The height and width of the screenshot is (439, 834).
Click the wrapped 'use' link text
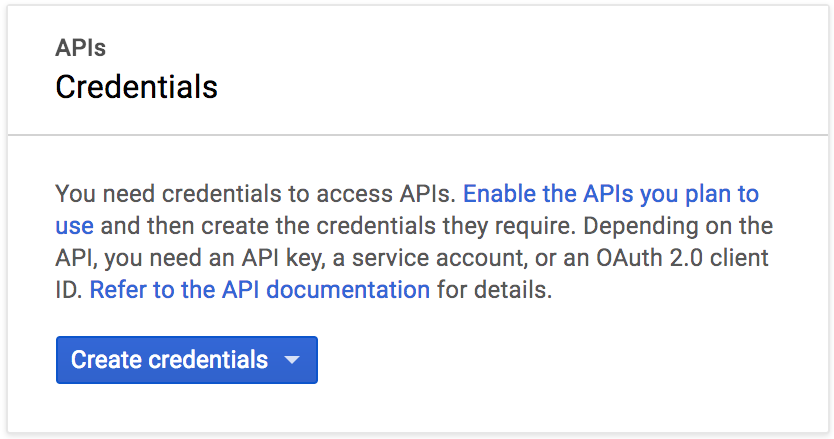(x=74, y=226)
